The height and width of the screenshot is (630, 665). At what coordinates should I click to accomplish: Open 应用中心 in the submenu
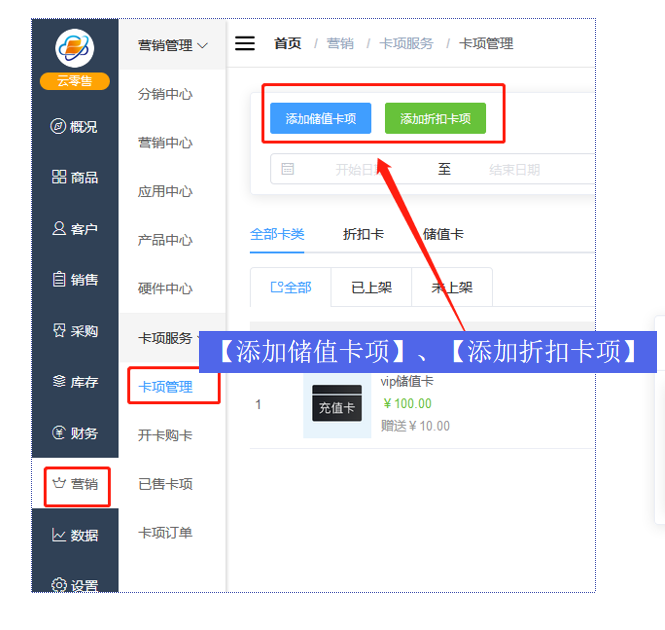[165, 191]
